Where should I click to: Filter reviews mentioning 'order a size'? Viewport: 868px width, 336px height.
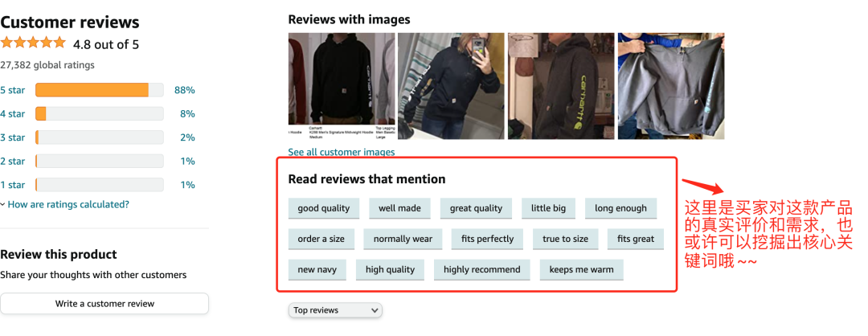point(321,239)
